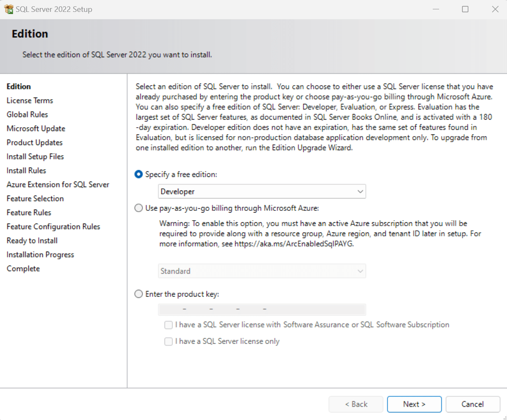Image resolution: width=507 pixels, height=420 pixels.
Task: Click the Back button
Action: (x=356, y=404)
